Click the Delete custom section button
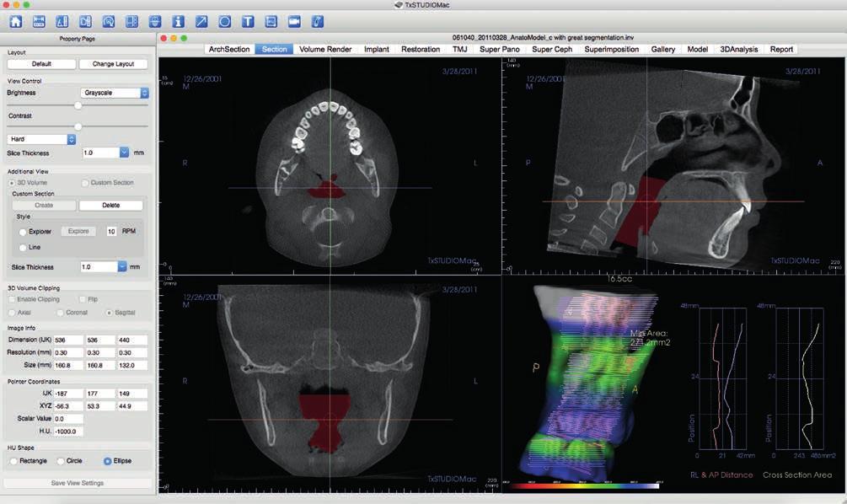The height and width of the screenshot is (504, 847). click(x=110, y=206)
